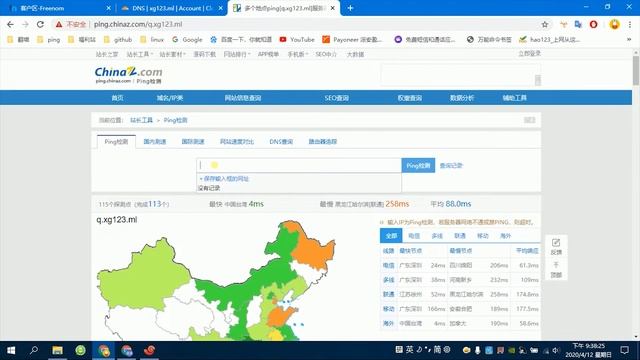
Task: Open the Windows Start menu
Action: [11, 350]
